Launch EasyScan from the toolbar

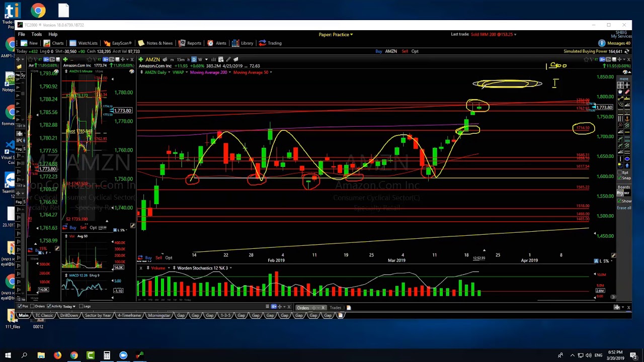[x=118, y=43]
